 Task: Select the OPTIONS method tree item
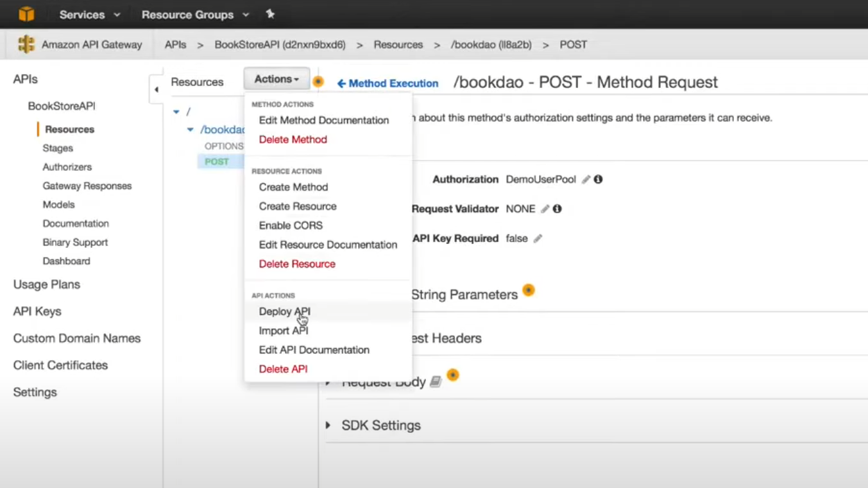click(224, 146)
